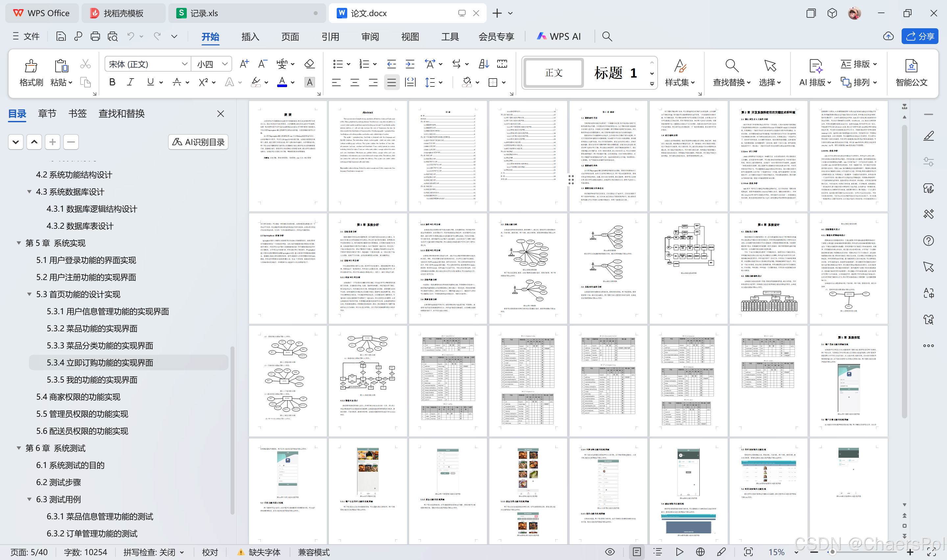Screen dimensions: 947x560
Task: Collapse the 5.3 首页功能的设计实现 outline node
Action: tap(29, 294)
